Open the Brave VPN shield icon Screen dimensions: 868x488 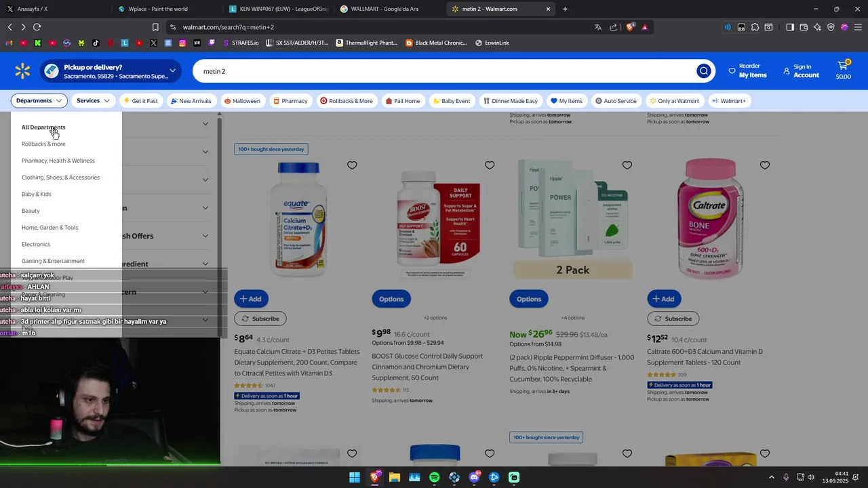(x=831, y=27)
